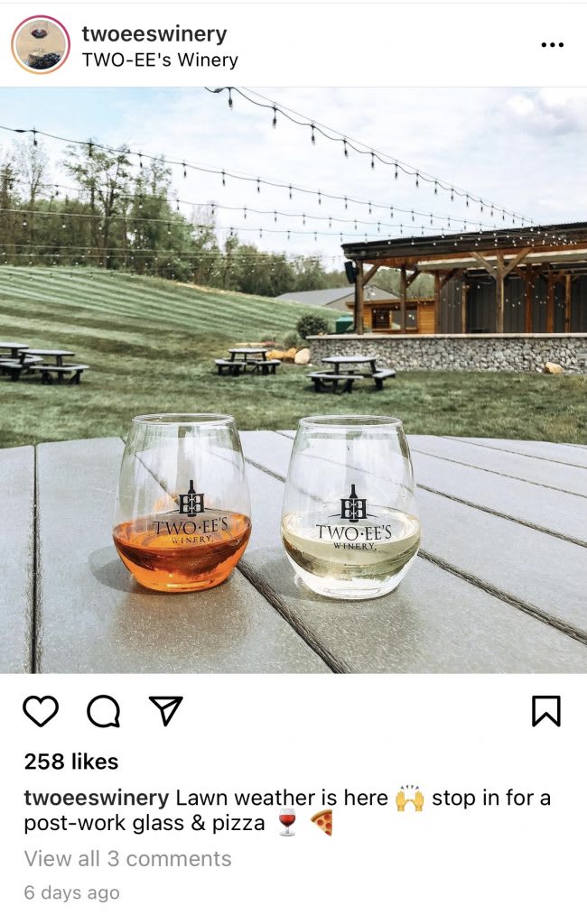Tap the wine glass emoji in caption
This screenshot has height=924, width=587.
(x=287, y=823)
